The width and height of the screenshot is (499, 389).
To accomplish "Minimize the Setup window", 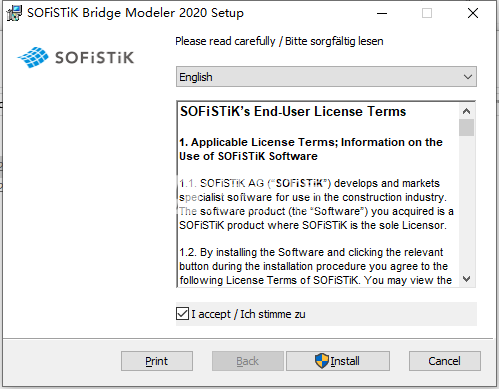I will pyautogui.click(x=382, y=13).
